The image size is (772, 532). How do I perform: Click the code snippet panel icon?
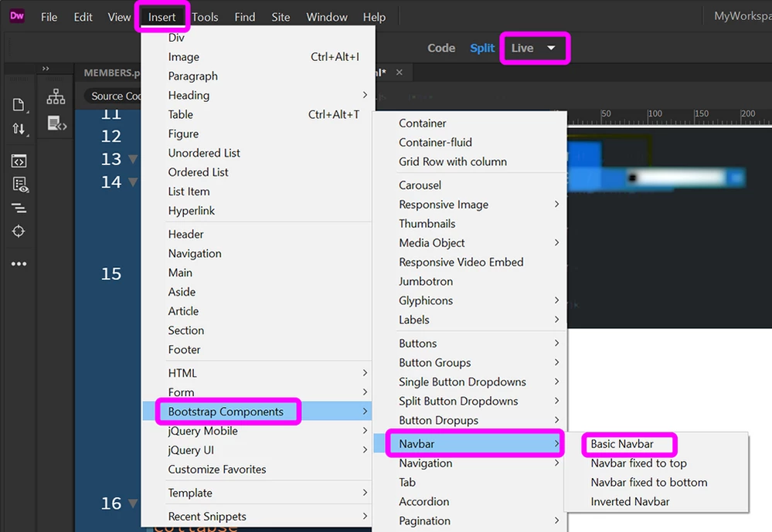[56, 124]
